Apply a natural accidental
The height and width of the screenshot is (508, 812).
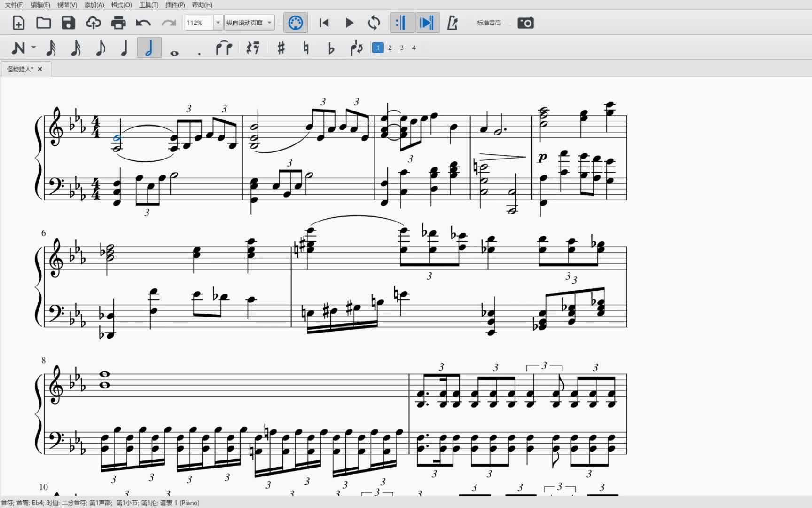[x=306, y=48]
